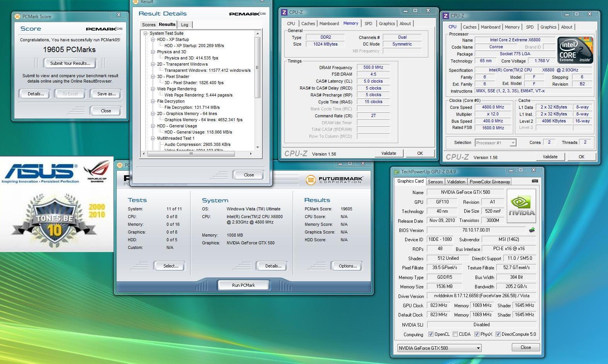
Task: Click the GPU-Z title bar icon
Action: click(x=396, y=172)
